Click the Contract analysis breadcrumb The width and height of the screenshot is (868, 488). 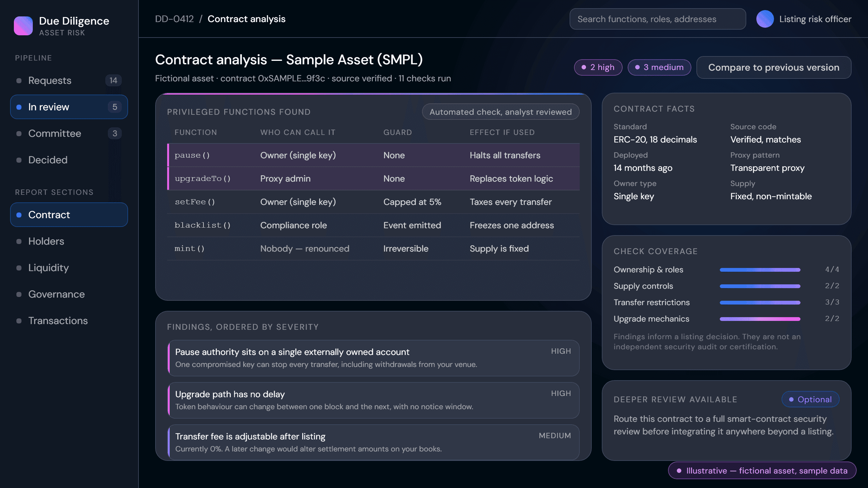pos(246,19)
